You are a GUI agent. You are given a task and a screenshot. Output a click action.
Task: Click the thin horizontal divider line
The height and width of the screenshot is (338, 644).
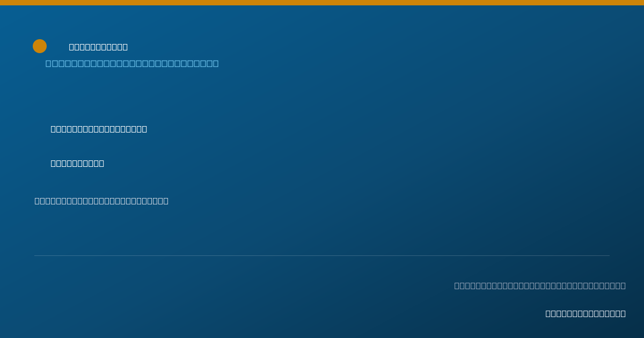click(322, 255)
